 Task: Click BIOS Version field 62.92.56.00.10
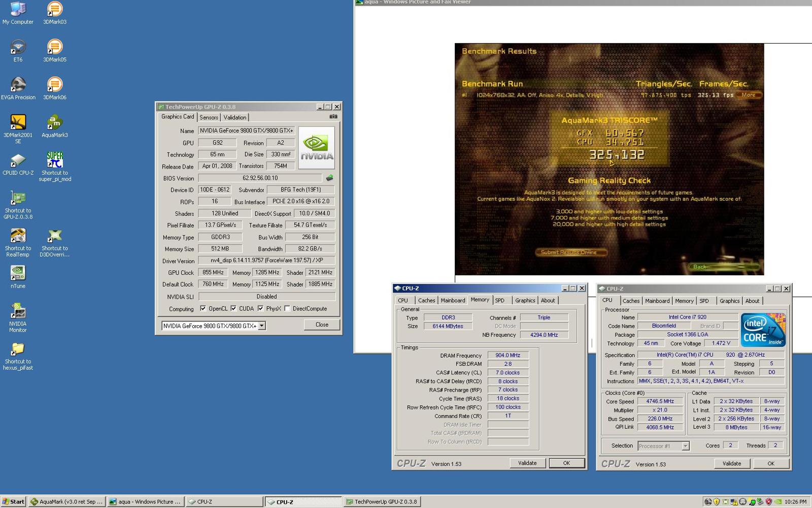click(260, 178)
